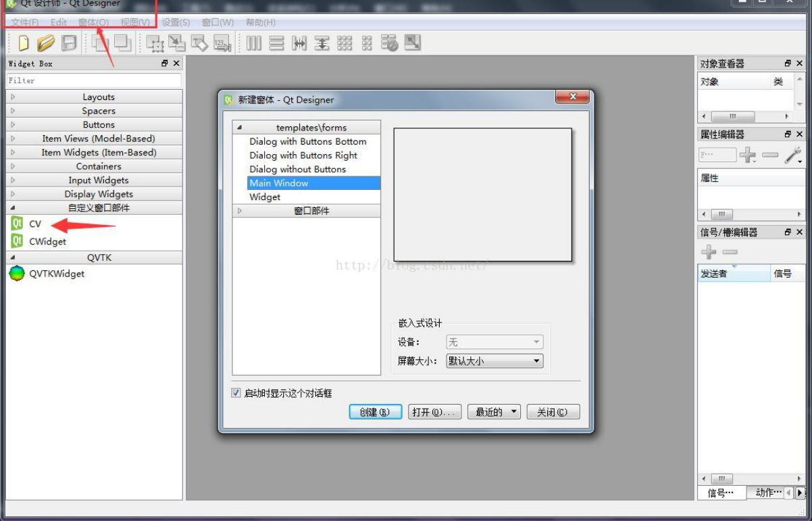812x521 pixels.
Task: Select the Edit Signals/Slots mode icon
Action: pyautogui.click(x=177, y=43)
